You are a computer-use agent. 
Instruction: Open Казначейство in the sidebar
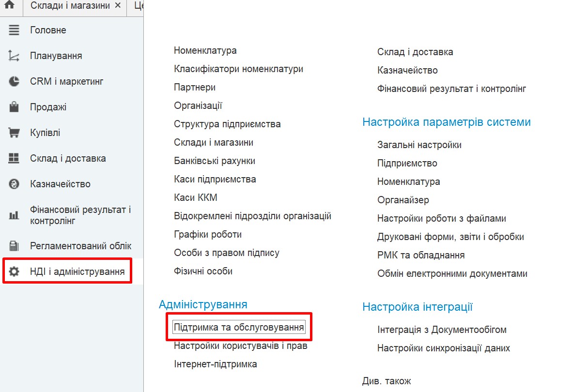[60, 184]
